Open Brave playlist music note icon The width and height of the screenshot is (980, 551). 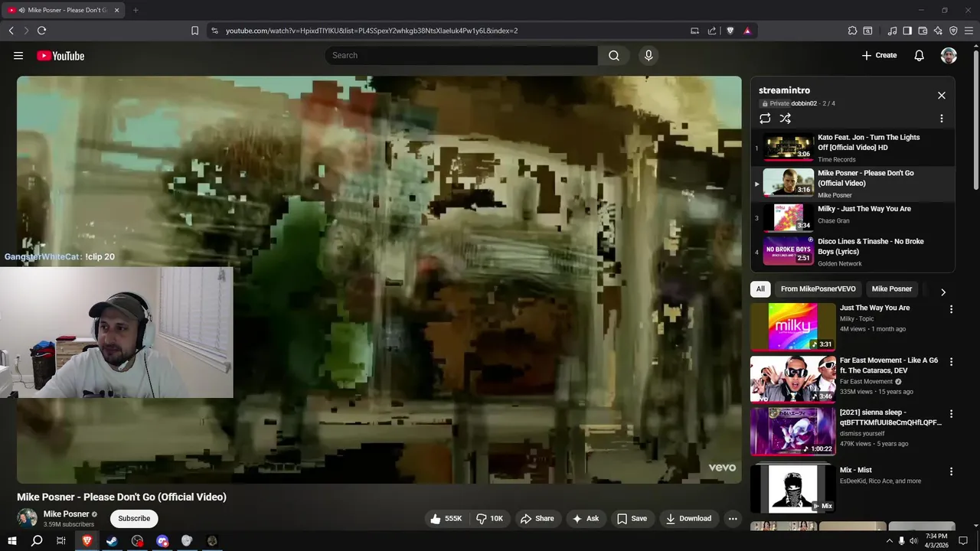coord(892,31)
